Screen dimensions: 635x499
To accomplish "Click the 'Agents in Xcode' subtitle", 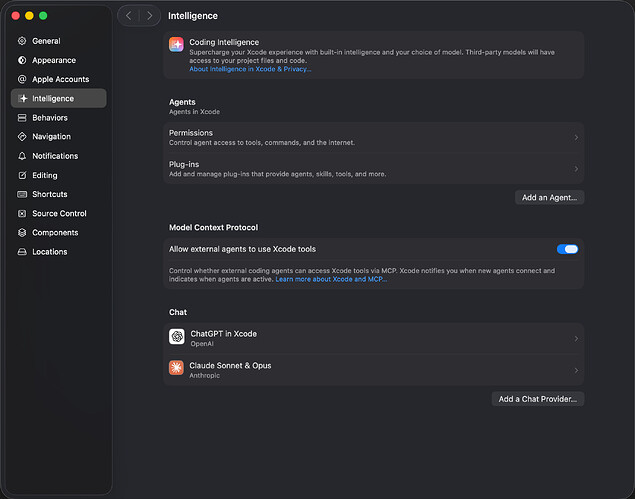I will (x=194, y=112).
